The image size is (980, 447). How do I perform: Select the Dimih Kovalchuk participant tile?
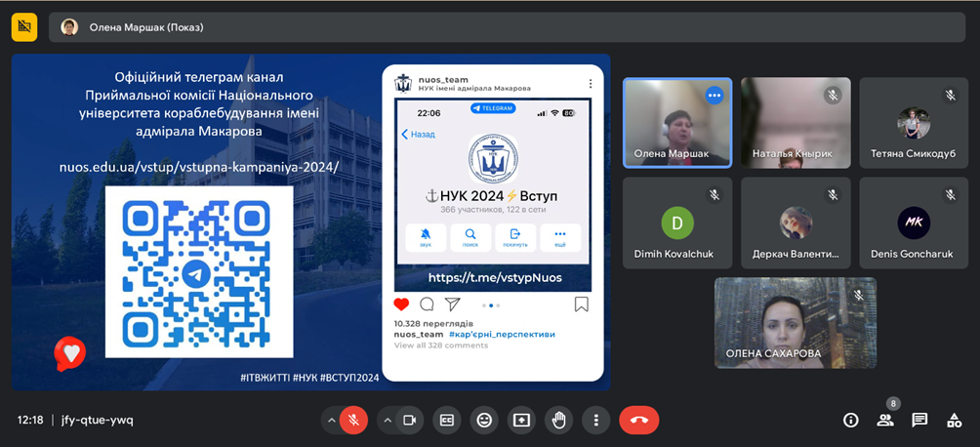point(677,223)
